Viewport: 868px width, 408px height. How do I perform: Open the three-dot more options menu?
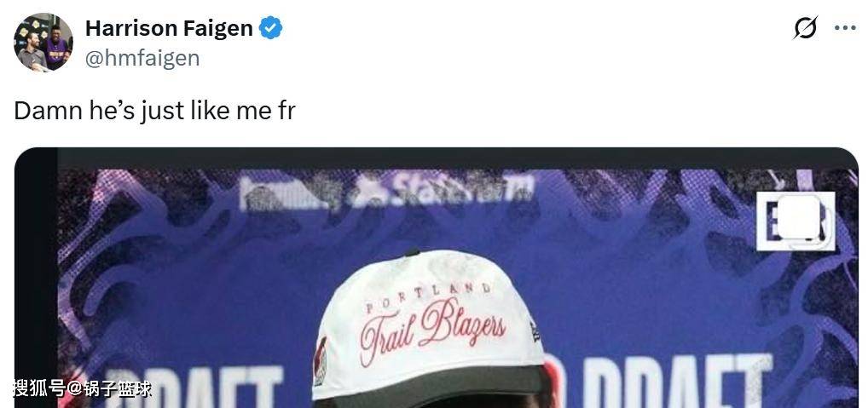coord(845,28)
